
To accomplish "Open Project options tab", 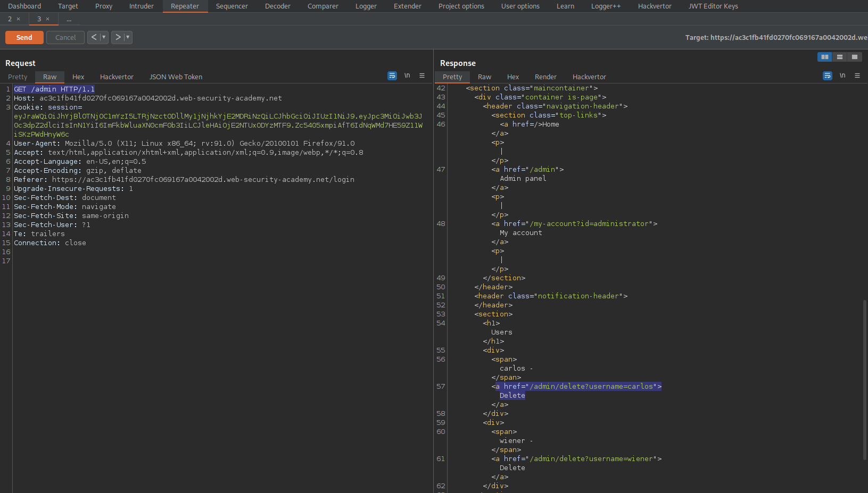I will 461,6.
